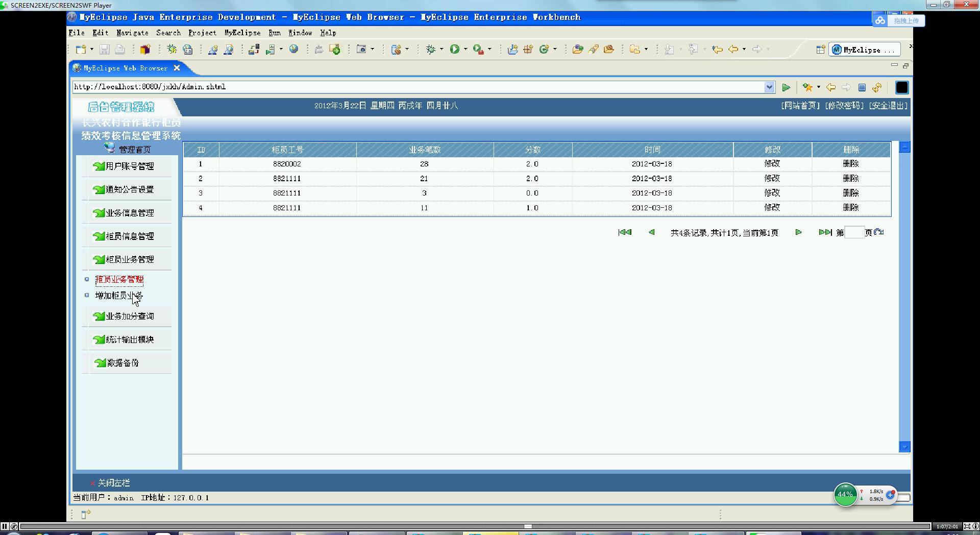Click the Run External Tools icon
This screenshot has height=535, width=980.
(x=478, y=49)
